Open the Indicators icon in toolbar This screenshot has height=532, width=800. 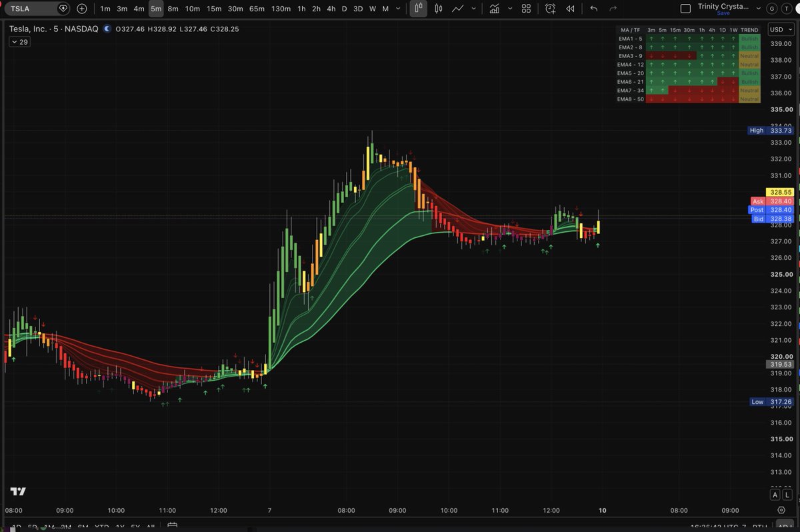(495, 9)
